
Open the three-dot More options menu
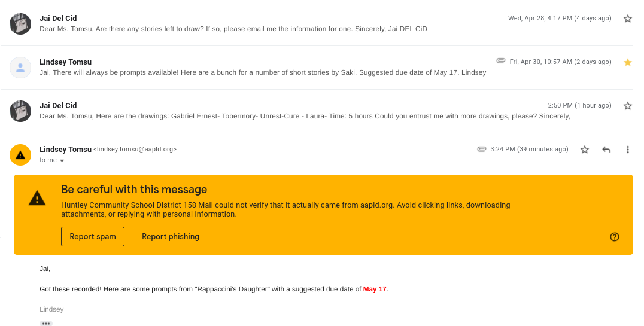628,150
